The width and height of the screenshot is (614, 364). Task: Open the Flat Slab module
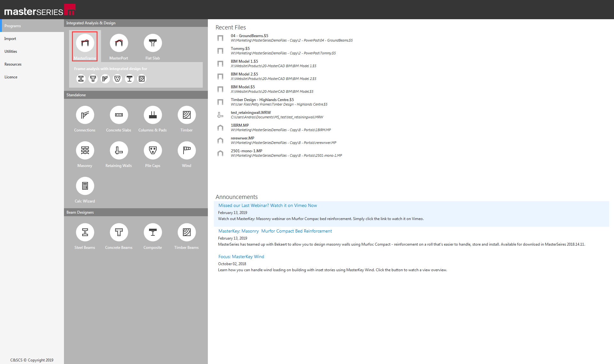[x=153, y=43]
